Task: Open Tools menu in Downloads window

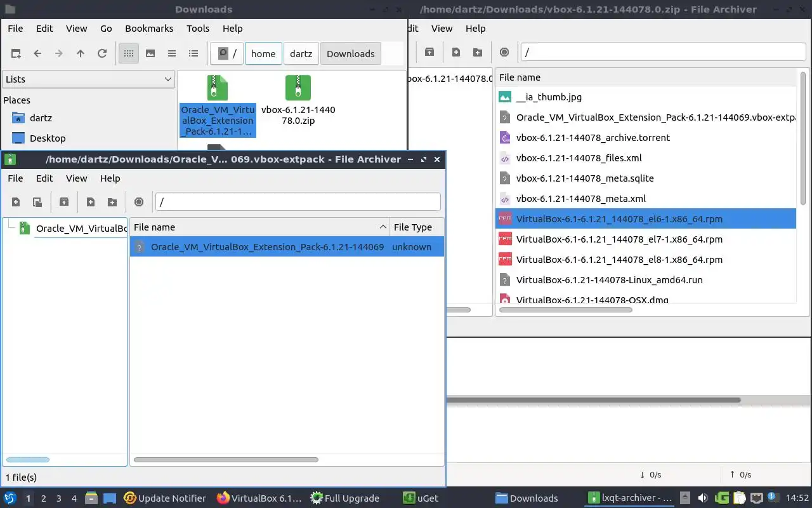Action: [198, 29]
